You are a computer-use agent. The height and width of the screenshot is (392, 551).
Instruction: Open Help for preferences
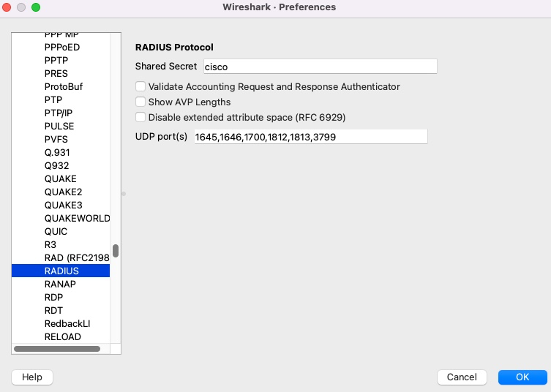click(x=32, y=377)
